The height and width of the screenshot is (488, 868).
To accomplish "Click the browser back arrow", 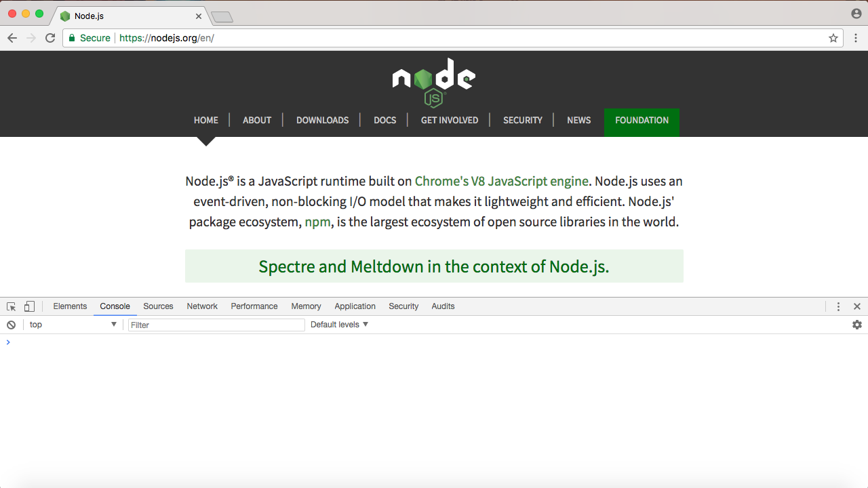I will (12, 38).
